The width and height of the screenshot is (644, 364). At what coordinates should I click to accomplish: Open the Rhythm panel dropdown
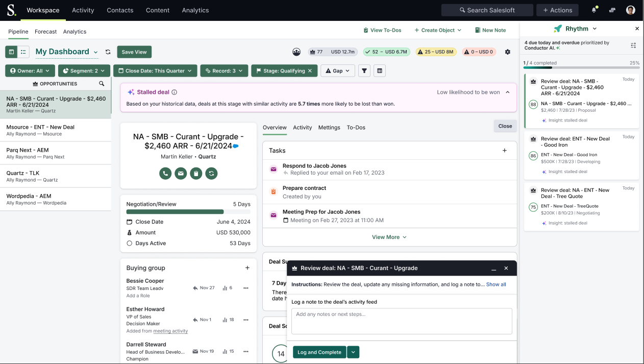[595, 29]
